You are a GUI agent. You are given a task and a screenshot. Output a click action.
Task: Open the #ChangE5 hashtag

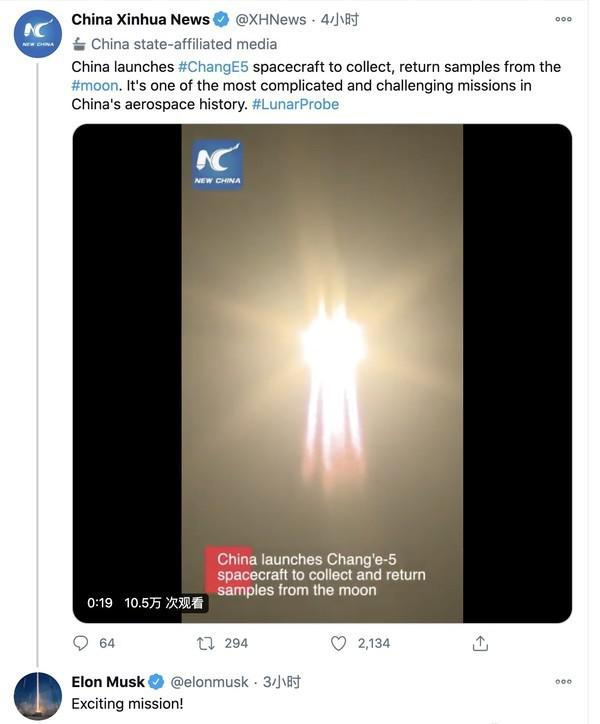(x=213, y=67)
